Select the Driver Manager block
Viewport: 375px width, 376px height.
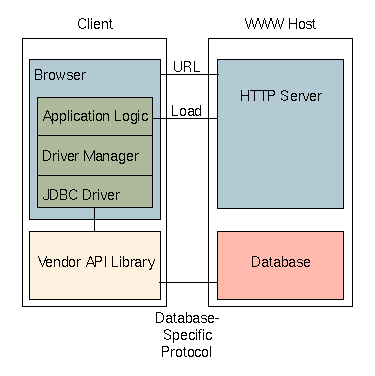tap(95, 155)
